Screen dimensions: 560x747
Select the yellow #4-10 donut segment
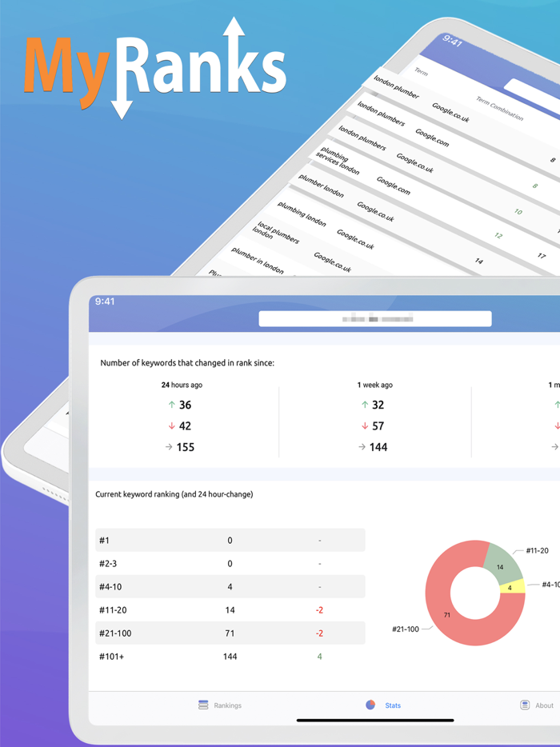click(512, 586)
